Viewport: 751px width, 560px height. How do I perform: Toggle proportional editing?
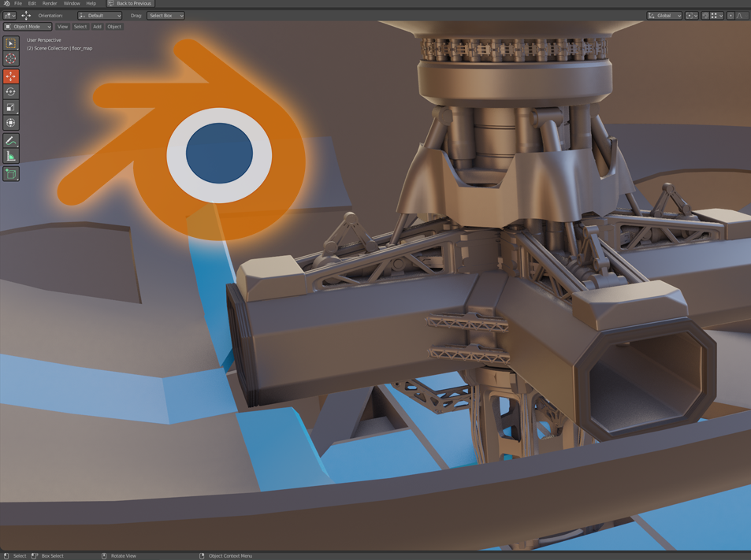(731, 16)
